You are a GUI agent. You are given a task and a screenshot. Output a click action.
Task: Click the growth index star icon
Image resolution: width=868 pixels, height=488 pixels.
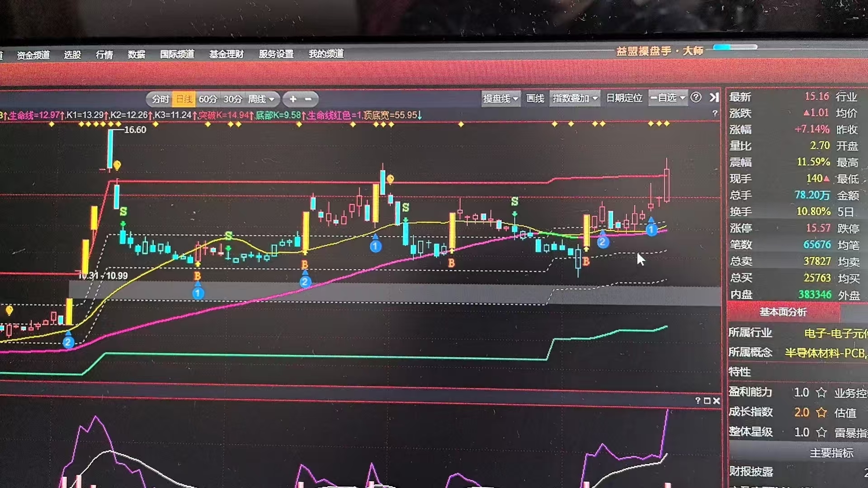point(821,413)
